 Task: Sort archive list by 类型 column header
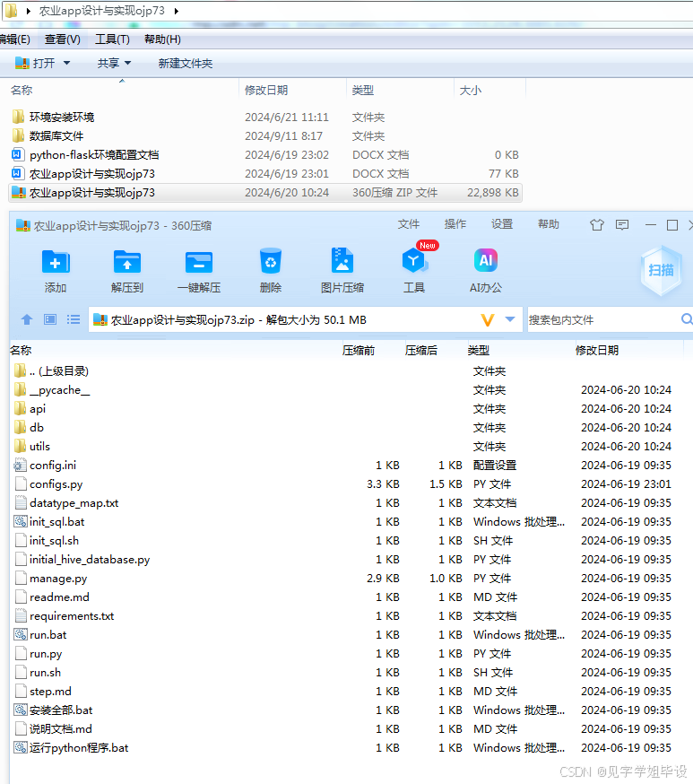coord(478,351)
